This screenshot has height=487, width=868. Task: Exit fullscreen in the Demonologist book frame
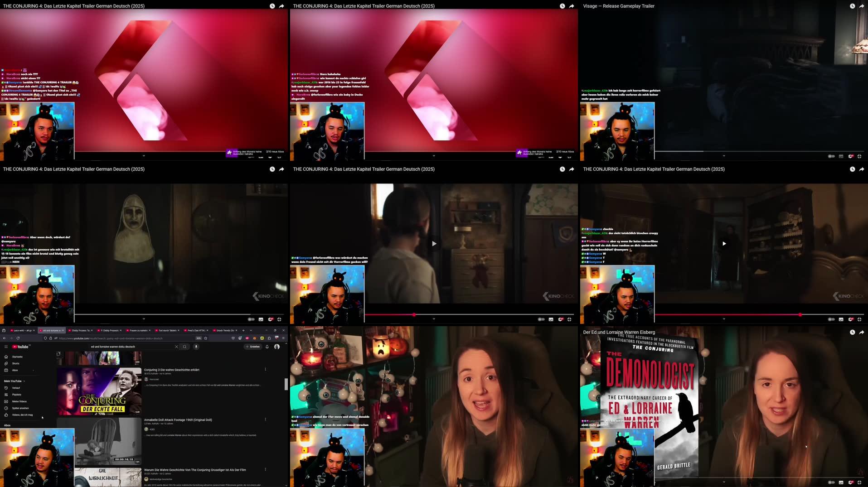(859, 482)
